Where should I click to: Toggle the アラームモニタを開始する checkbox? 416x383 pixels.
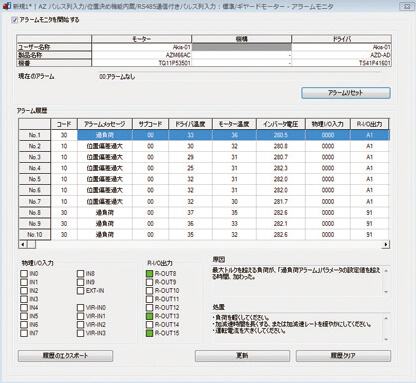tap(15, 20)
